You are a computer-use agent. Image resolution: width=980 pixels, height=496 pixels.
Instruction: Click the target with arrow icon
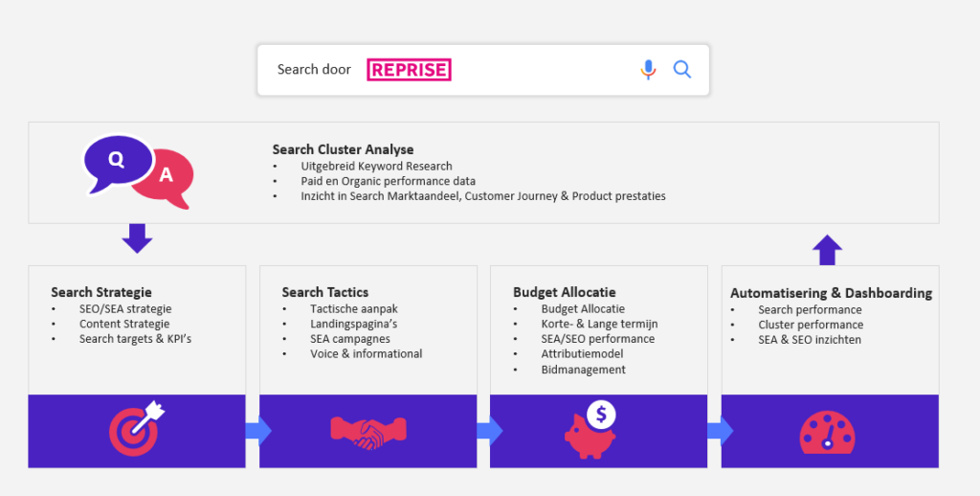[137, 430]
